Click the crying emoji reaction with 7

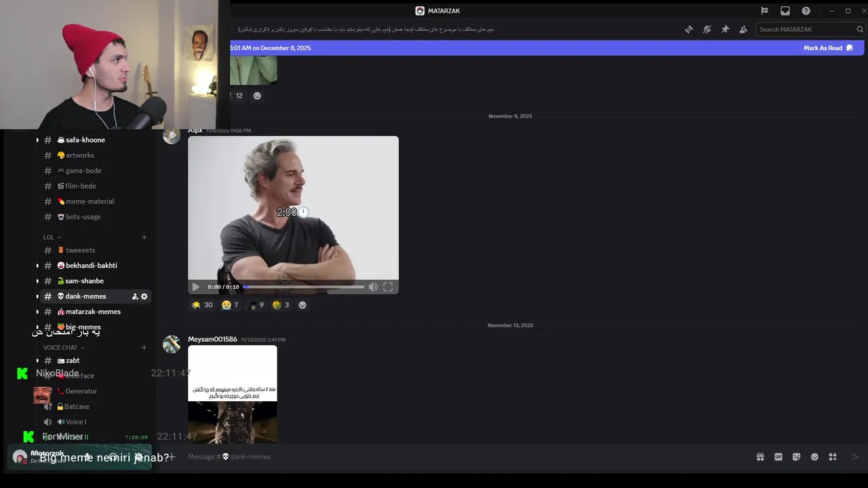pos(231,305)
